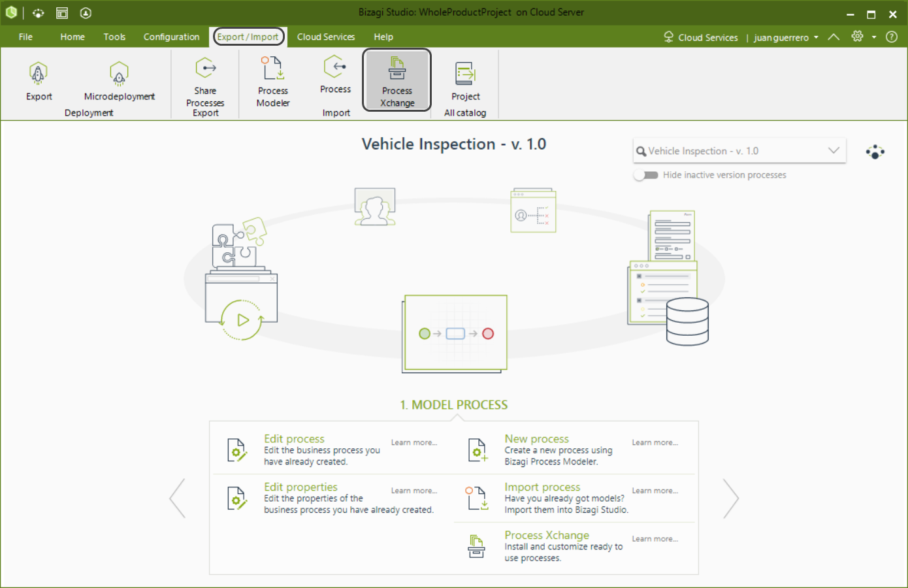908x588 pixels.
Task: Expand the Vehicle Inspection process dropdown
Action: pos(834,151)
